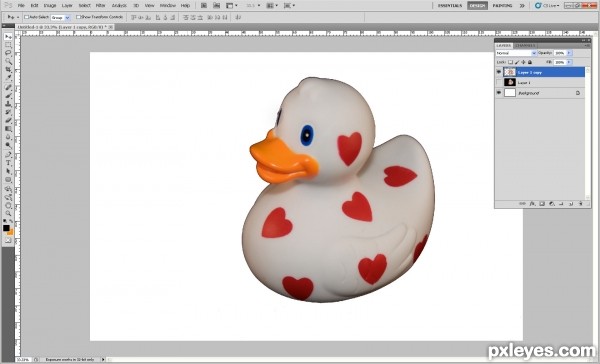Select the Crop tool
The height and width of the screenshot is (364, 600).
[8, 70]
